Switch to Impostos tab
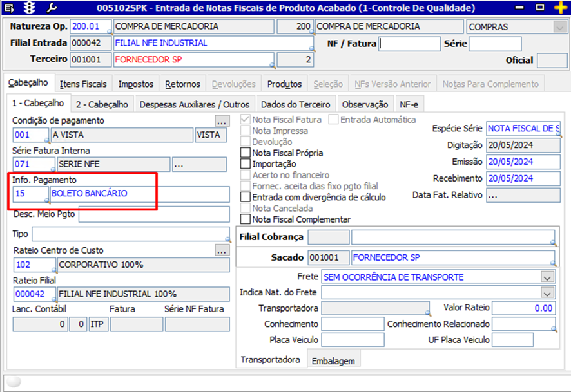 [136, 84]
